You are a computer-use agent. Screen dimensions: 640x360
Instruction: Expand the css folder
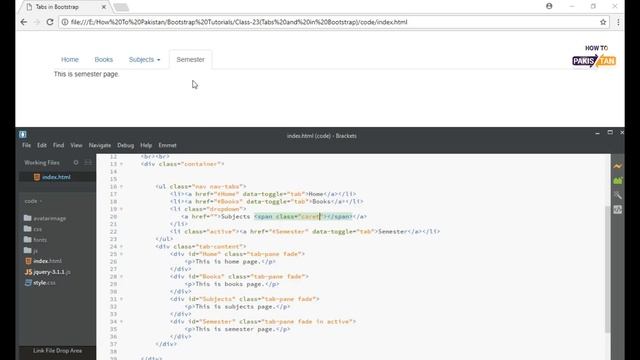click(33, 229)
